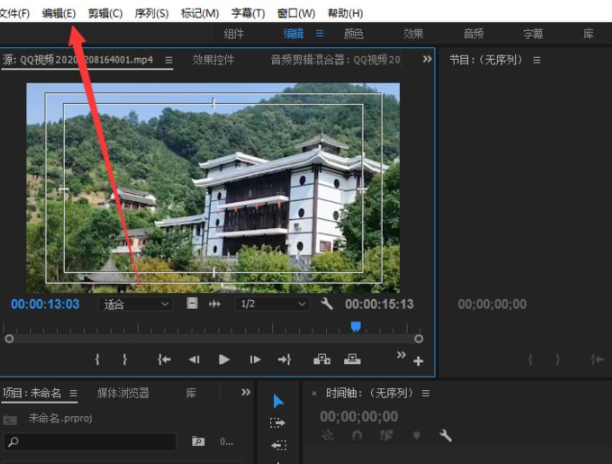The image size is (612, 464).
Task: Click the Insert edit button
Action: point(322,359)
